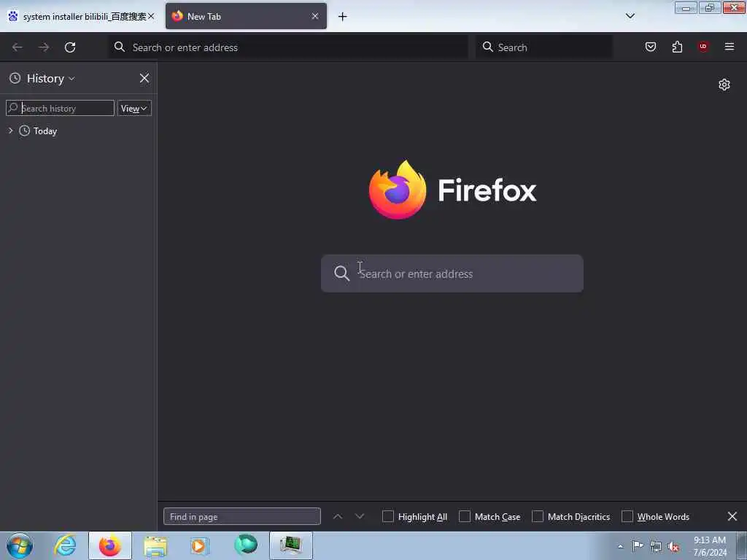Click the search magnifier in the page search box

[341, 273]
